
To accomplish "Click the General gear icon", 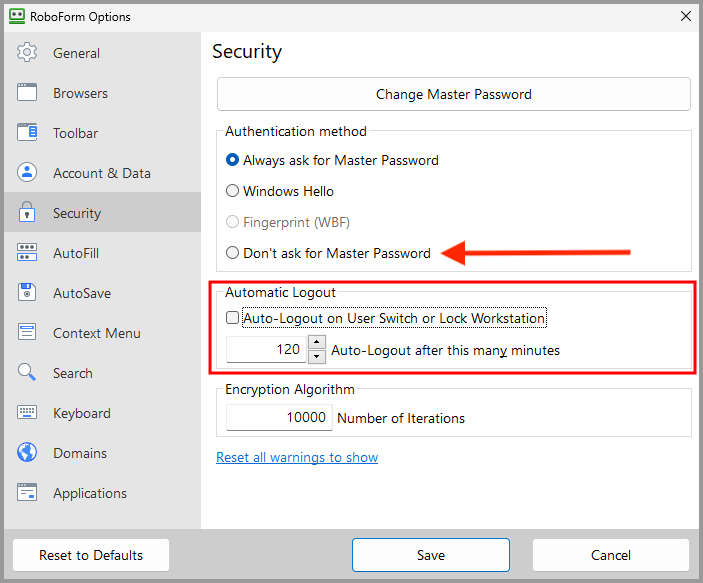I will pyautogui.click(x=27, y=52).
